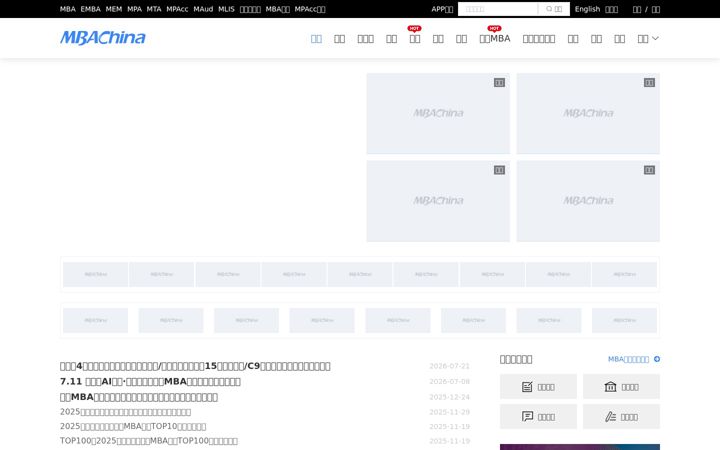Click the circled arrow icon beside the blue MBA link
This screenshot has height=450, width=720.
[657, 359]
